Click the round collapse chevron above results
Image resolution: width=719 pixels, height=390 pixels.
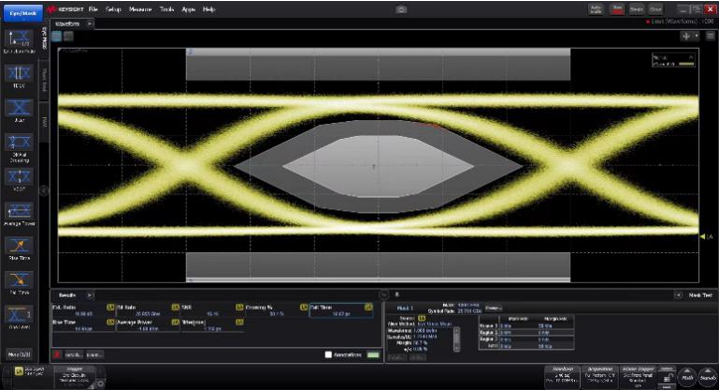point(384,295)
